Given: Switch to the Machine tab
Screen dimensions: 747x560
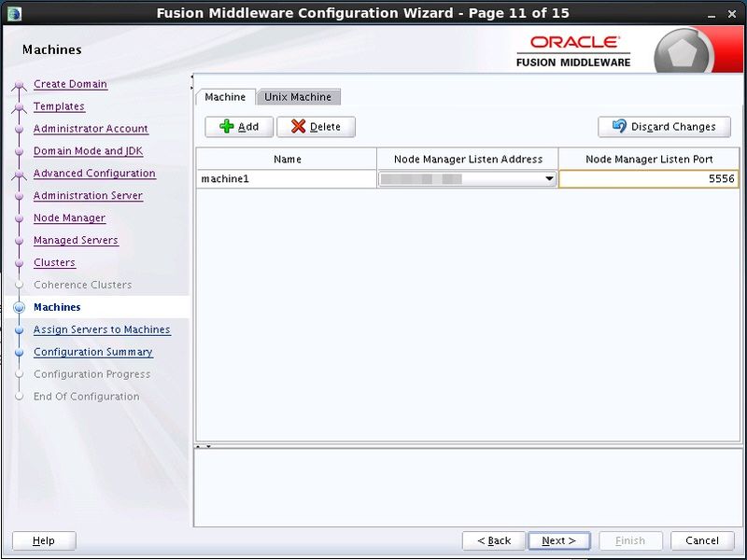Looking at the screenshot, I should point(225,97).
